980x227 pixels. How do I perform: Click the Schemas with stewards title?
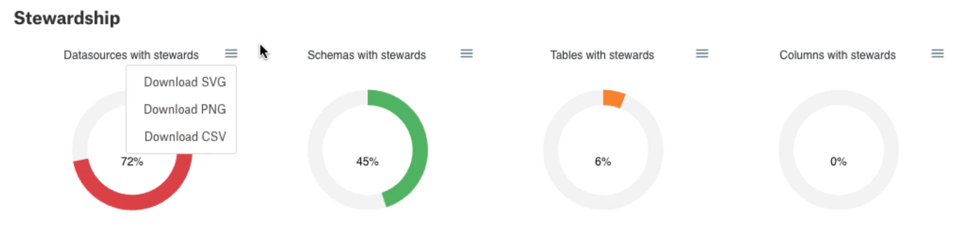click(x=366, y=55)
